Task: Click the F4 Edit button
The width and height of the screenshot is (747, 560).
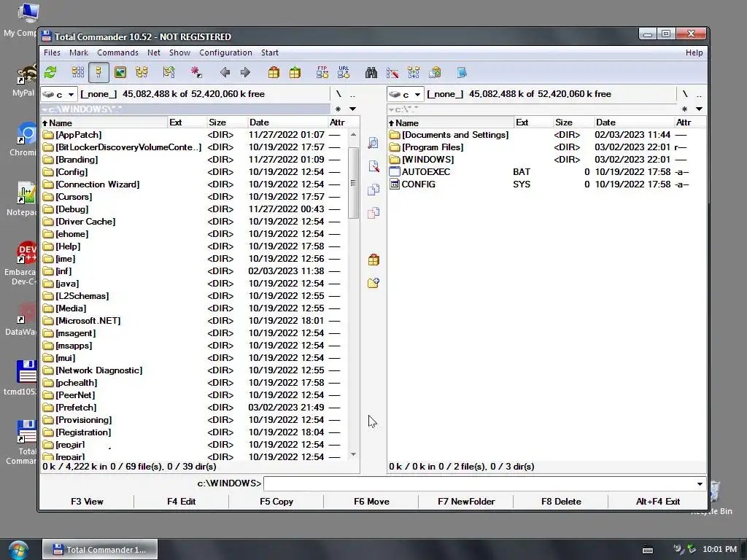Action: click(181, 502)
